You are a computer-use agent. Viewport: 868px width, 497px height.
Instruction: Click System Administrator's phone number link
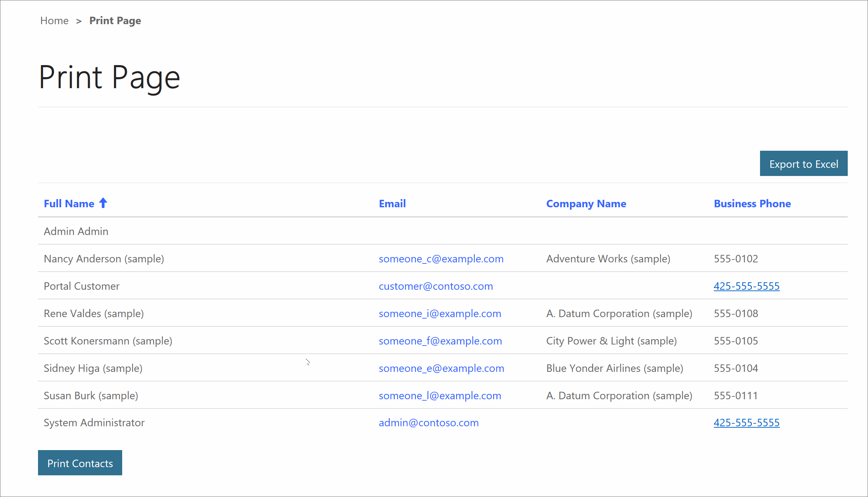(747, 423)
